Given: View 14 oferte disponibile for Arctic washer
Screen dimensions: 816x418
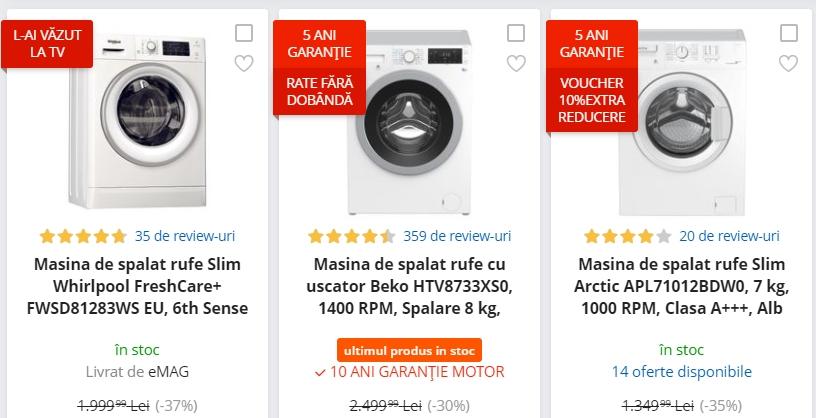Looking at the screenshot, I should click(682, 371).
